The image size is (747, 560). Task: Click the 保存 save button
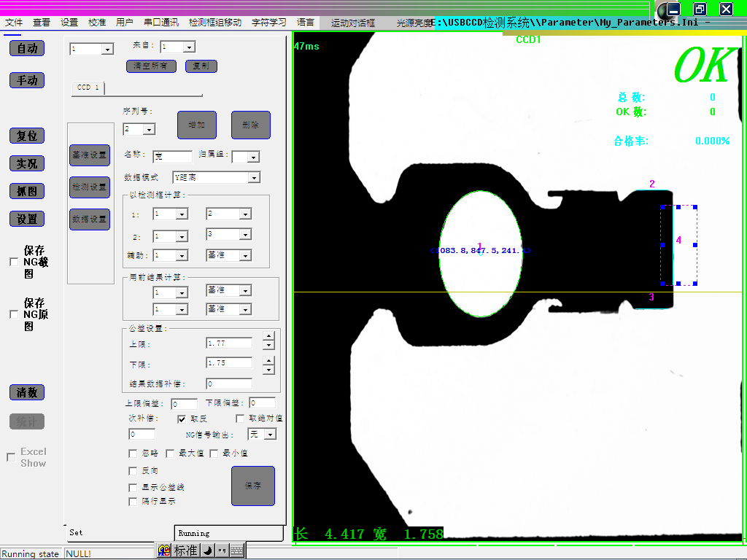(x=253, y=486)
